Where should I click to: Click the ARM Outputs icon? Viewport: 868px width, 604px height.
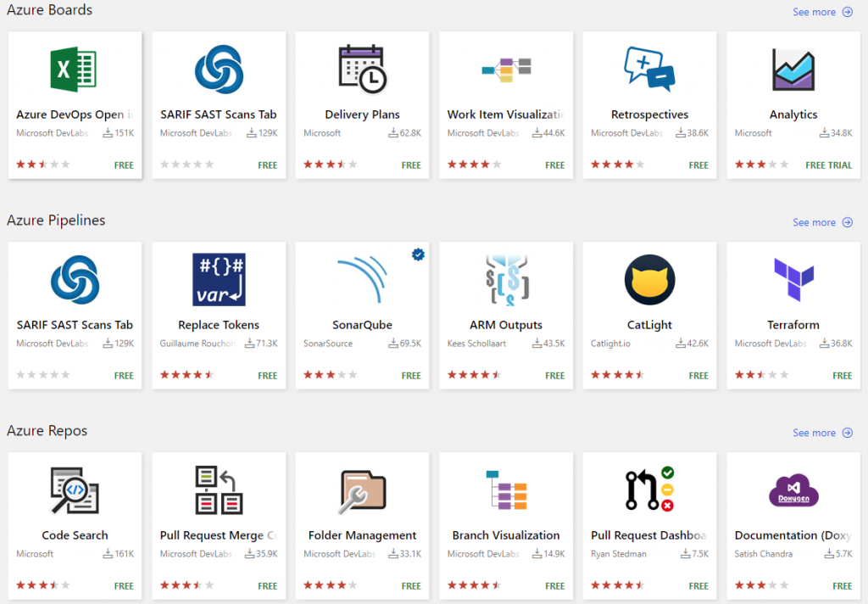(x=507, y=280)
